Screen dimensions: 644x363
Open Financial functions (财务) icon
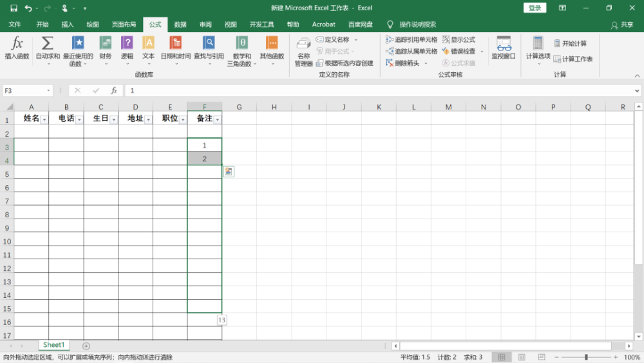coord(106,43)
